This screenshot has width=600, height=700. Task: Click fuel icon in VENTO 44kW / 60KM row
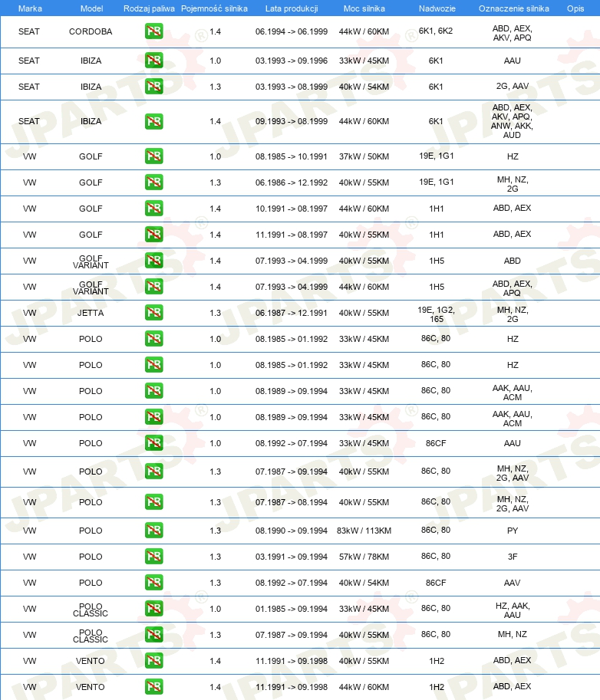tap(153, 687)
